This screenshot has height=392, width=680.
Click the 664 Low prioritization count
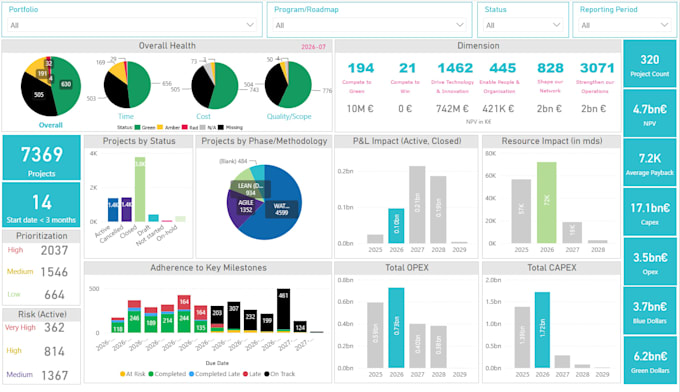pos(55,295)
